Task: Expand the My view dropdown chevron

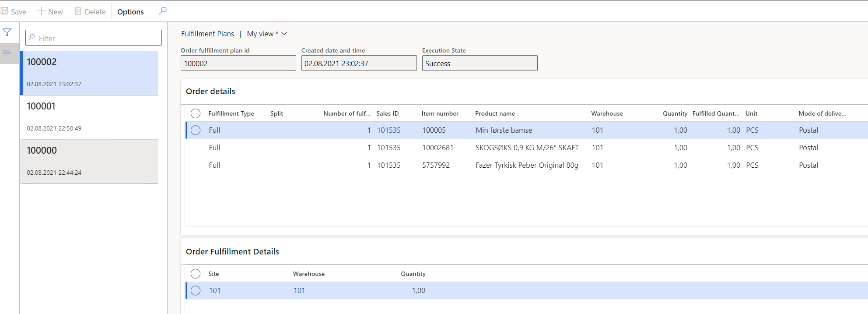Action: coord(284,34)
